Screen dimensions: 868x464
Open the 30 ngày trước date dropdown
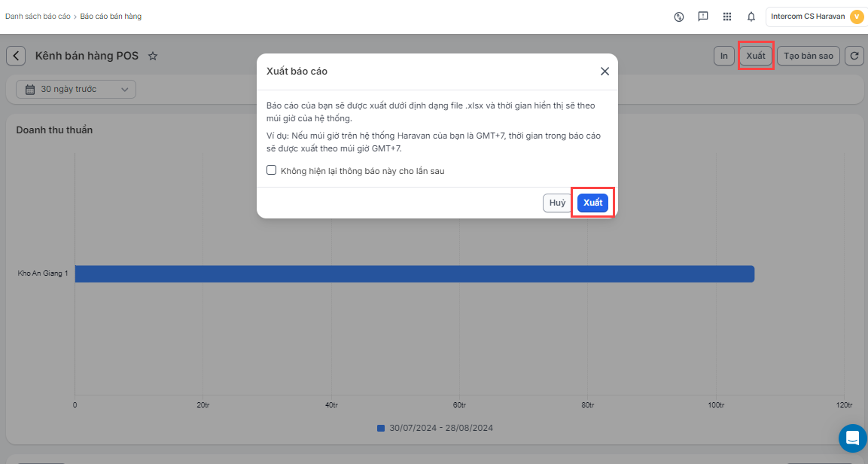(76, 89)
